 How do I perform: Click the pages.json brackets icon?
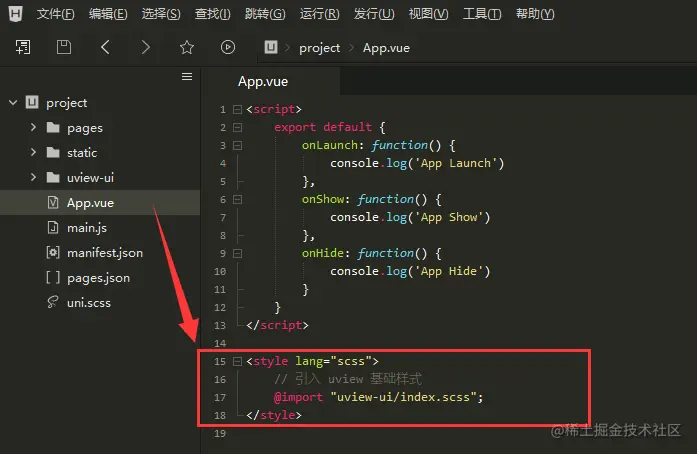(x=53, y=277)
